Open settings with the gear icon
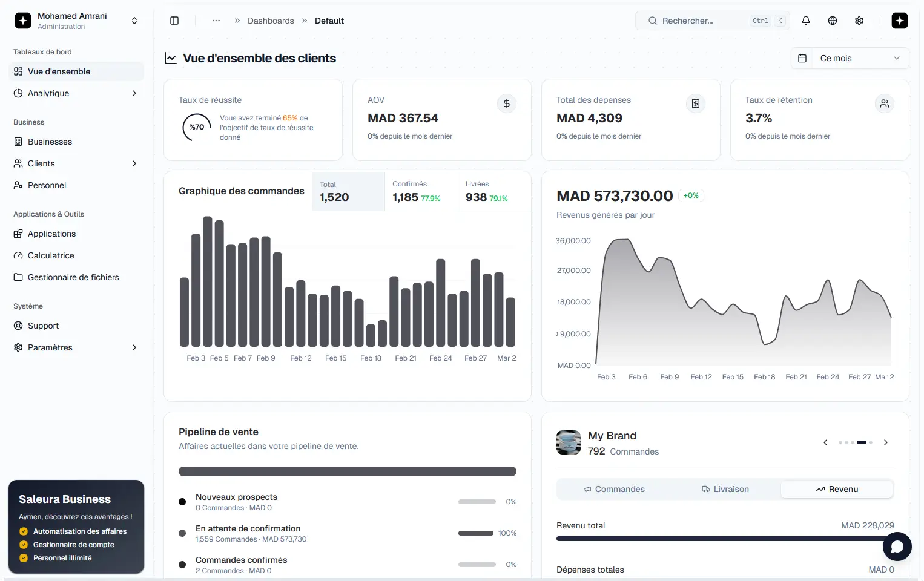924x581 pixels. pos(859,20)
